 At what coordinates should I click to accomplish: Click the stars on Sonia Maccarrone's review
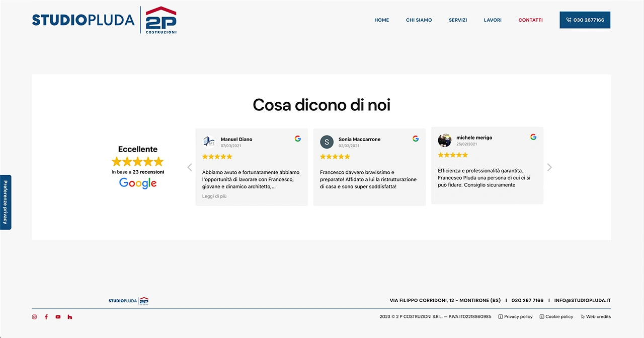point(335,157)
